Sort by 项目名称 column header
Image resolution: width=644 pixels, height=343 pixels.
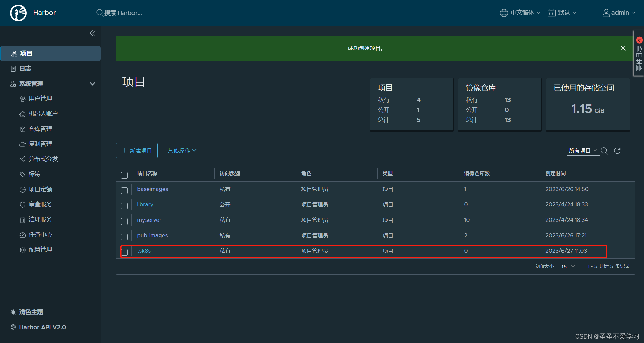pyautogui.click(x=147, y=174)
